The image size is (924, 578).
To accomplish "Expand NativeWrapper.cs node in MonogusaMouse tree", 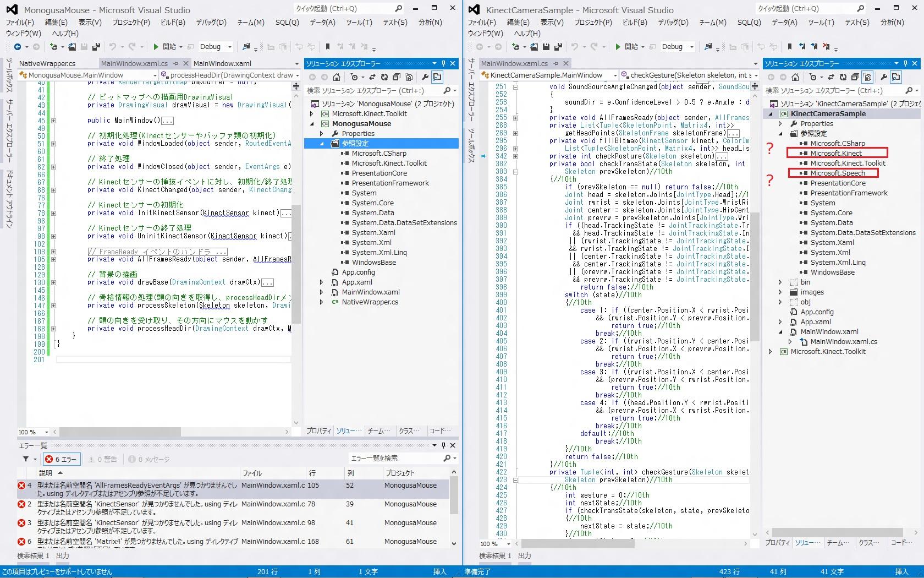I will click(x=321, y=302).
